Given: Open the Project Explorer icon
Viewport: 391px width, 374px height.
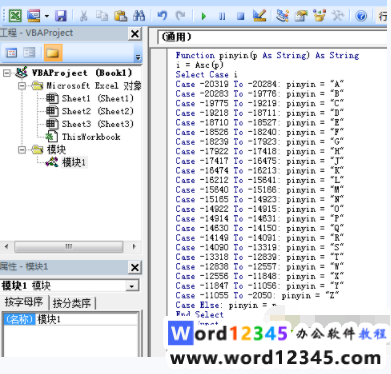Looking at the screenshot, I should coord(282,15).
